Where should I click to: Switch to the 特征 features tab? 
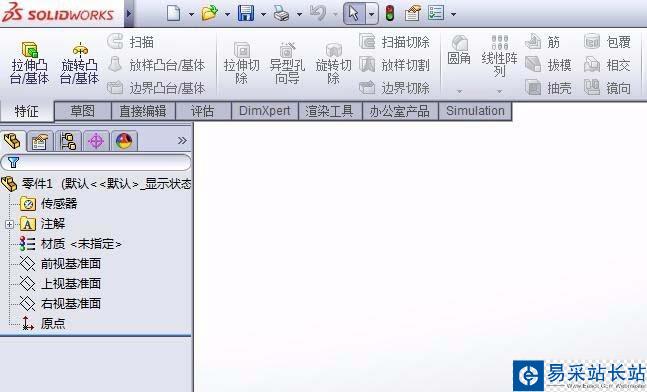click(26, 111)
